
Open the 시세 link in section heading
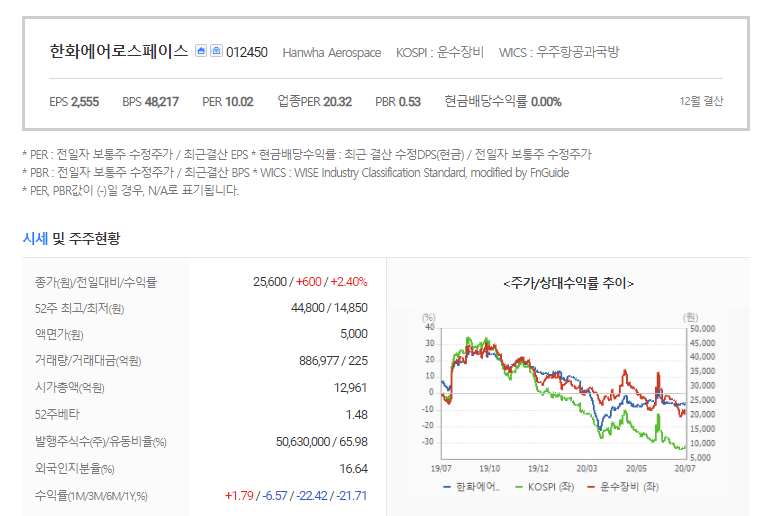click(35, 239)
